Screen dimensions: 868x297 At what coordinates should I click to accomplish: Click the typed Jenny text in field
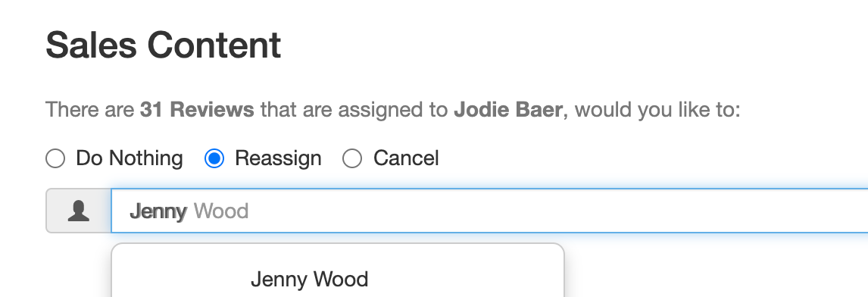click(158, 211)
